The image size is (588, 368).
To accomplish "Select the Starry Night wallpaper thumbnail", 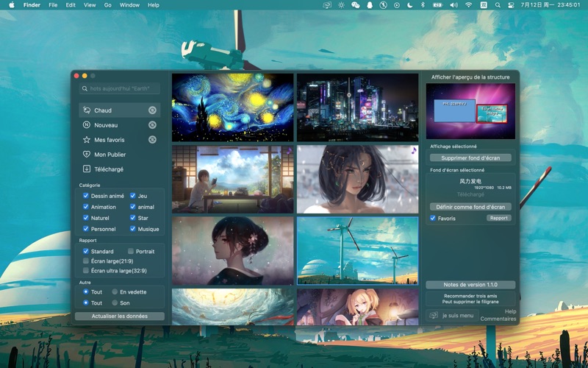I will point(233,107).
